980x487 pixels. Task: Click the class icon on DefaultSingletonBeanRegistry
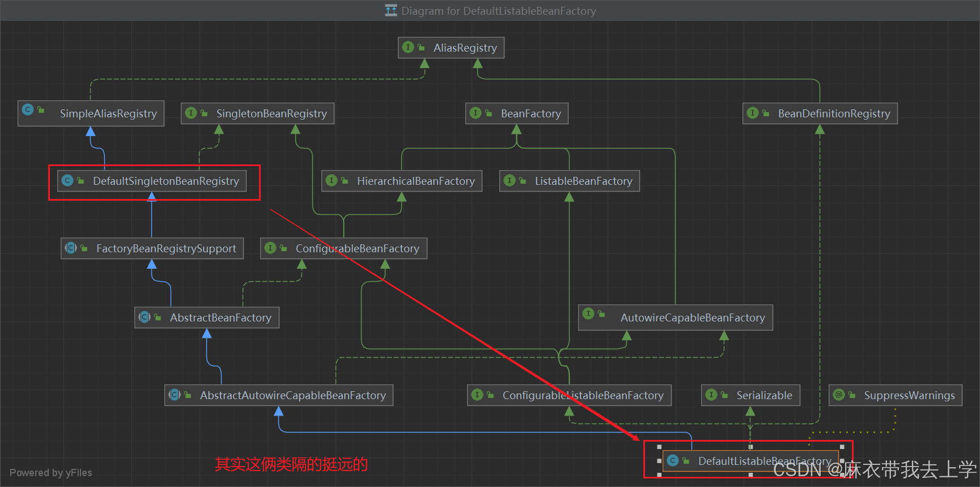(x=67, y=180)
